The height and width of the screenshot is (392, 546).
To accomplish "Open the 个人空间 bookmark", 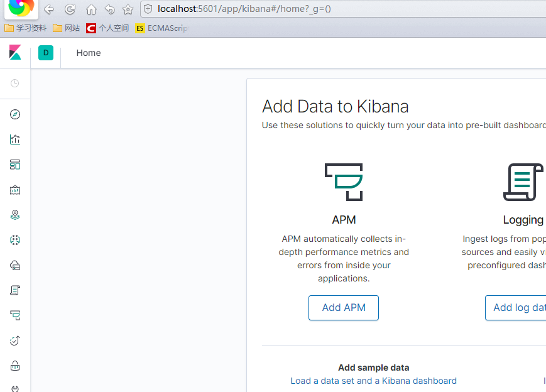I will [107, 28].
